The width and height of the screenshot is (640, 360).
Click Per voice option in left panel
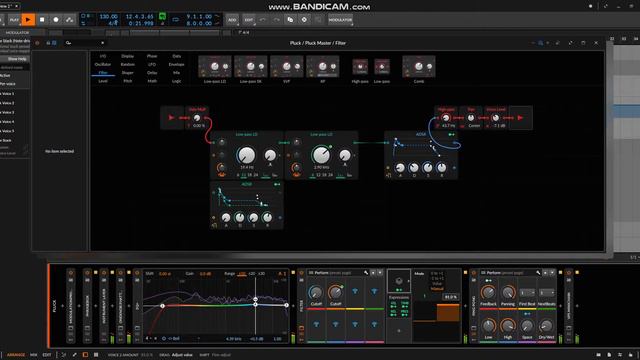(x=8, y=84)
